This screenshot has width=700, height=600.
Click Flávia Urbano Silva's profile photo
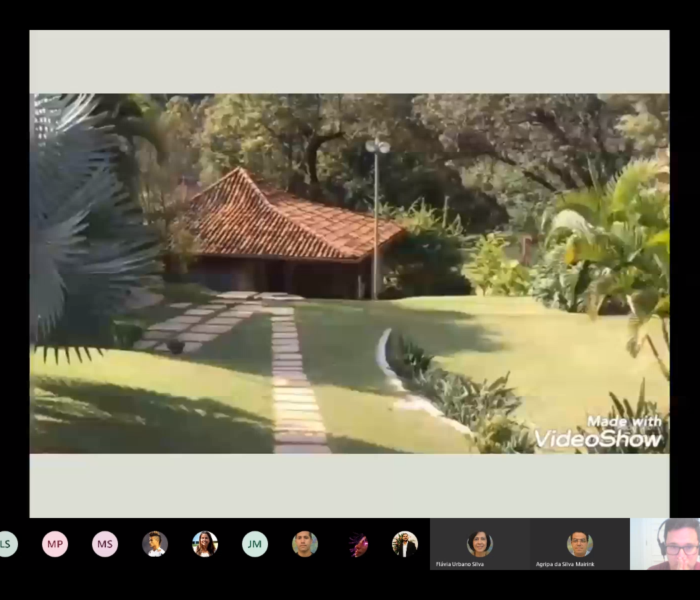tap(480, 542)
